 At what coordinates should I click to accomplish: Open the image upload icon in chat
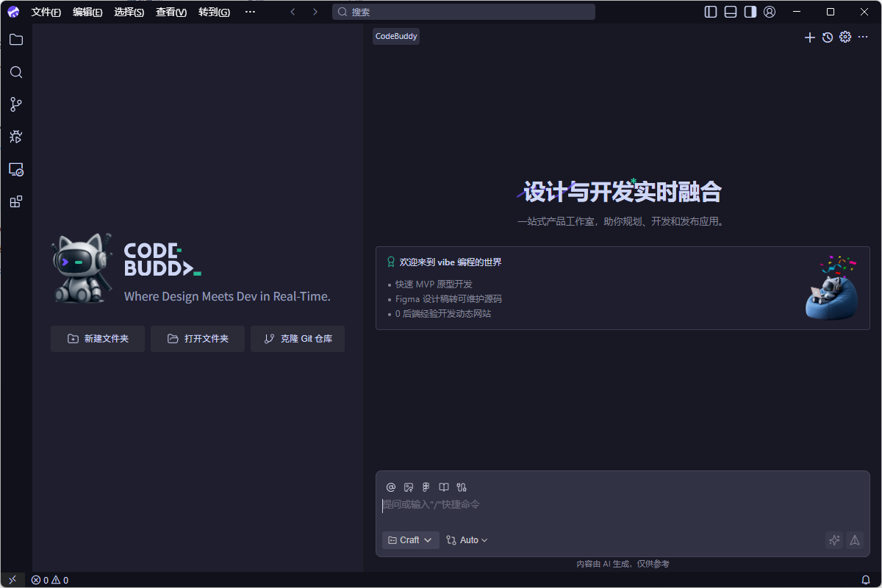(x=408, y=487)
